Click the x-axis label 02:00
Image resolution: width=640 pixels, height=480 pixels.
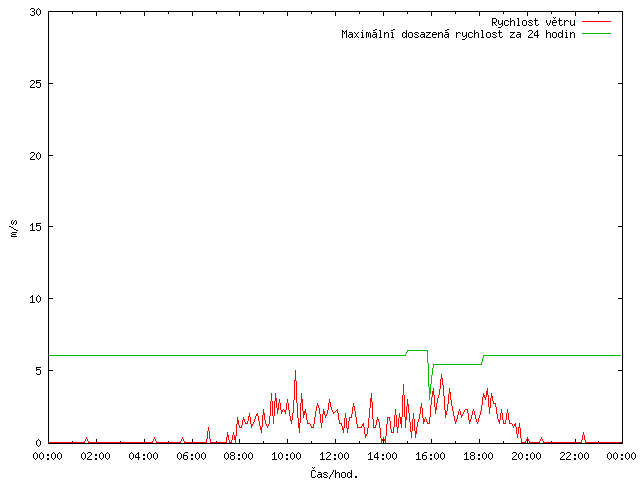pos(96,456)
